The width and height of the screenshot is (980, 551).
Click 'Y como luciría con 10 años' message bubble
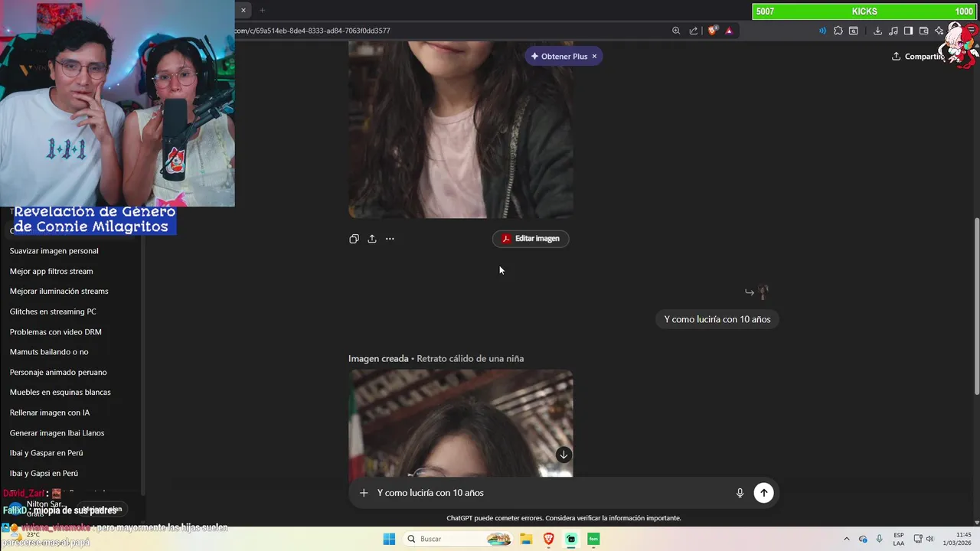click(717, 319)
